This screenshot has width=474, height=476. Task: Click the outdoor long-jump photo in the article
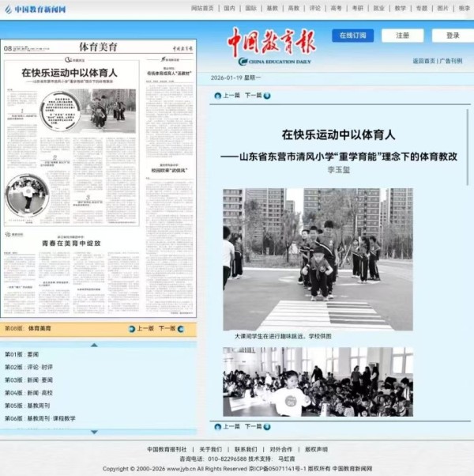[318, 259]
